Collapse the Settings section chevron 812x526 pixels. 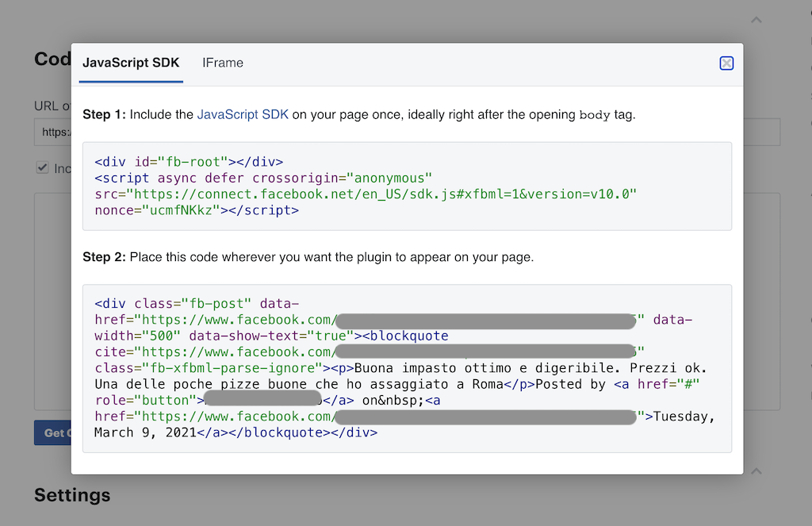coord(756,471)
